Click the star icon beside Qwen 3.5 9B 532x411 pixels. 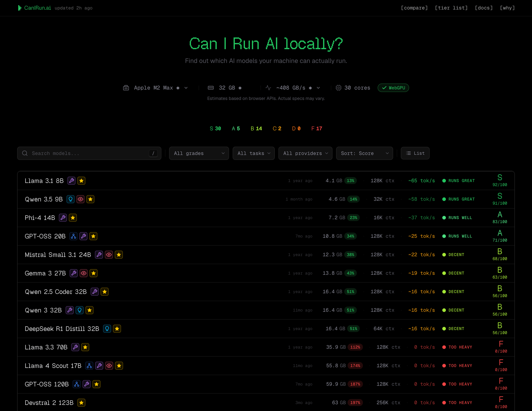point(90,199)
